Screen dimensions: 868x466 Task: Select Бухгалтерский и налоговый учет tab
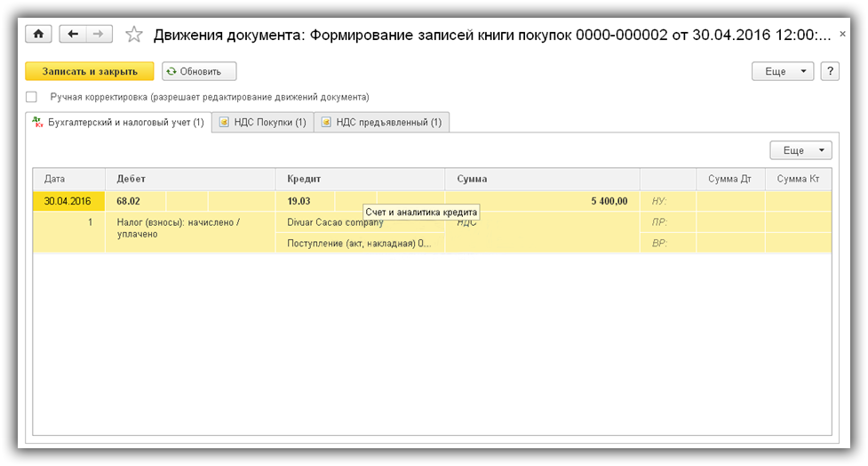[x=117, y=123]
